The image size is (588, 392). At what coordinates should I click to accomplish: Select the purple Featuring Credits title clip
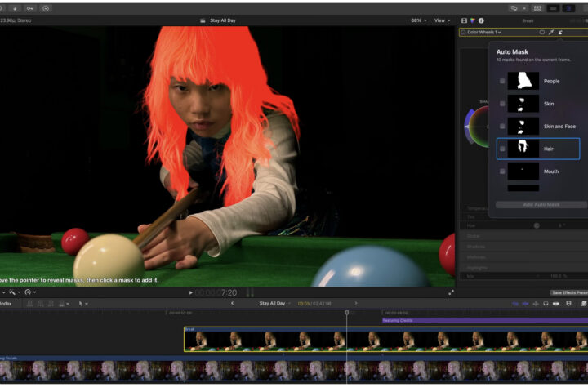click(x=485, y=320)
